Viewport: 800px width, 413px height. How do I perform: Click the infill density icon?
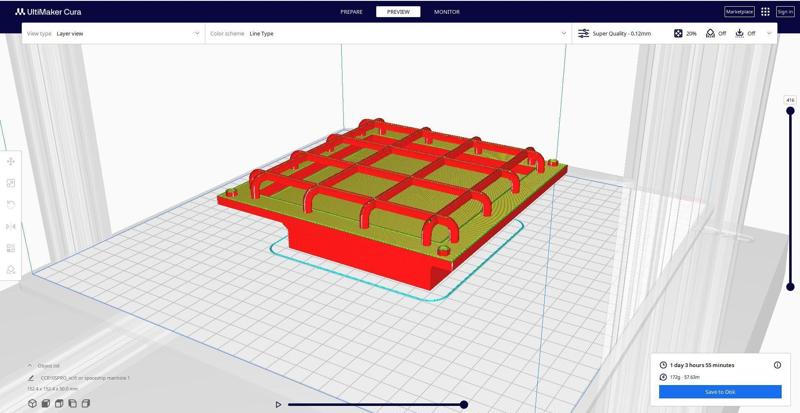(x=678, y=34)
